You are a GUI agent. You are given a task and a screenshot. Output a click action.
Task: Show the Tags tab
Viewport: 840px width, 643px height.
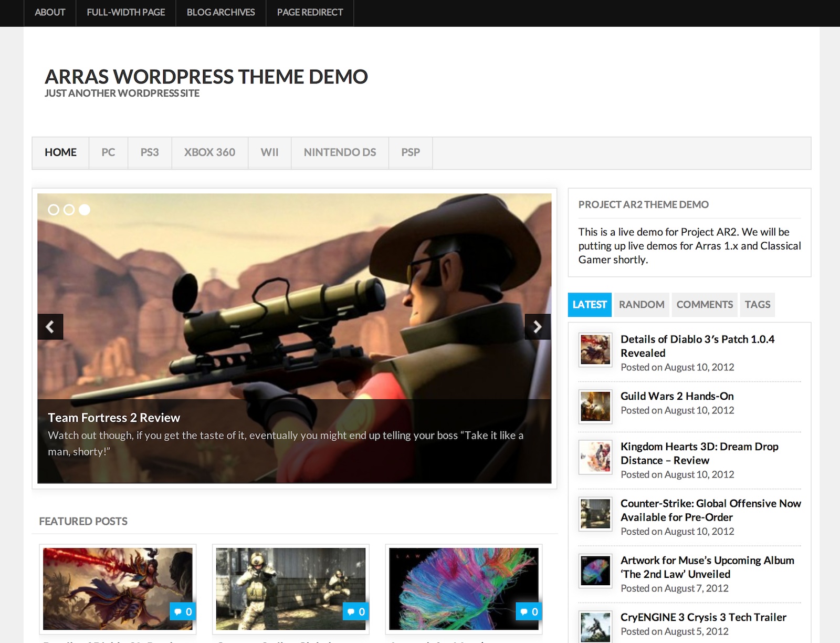pos(757,305)
